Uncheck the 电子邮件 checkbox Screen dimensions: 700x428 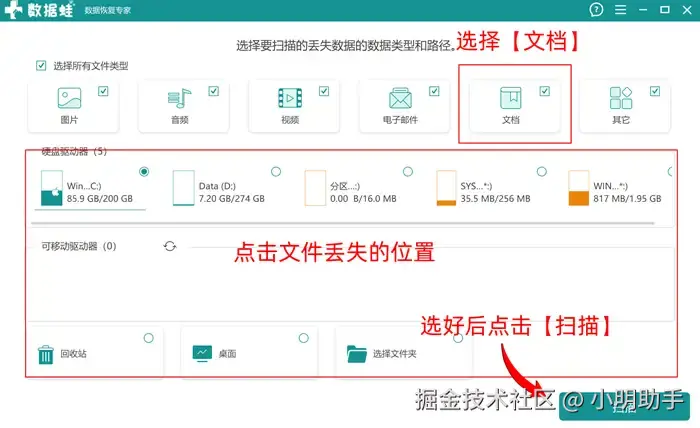(x=434, y=91)
